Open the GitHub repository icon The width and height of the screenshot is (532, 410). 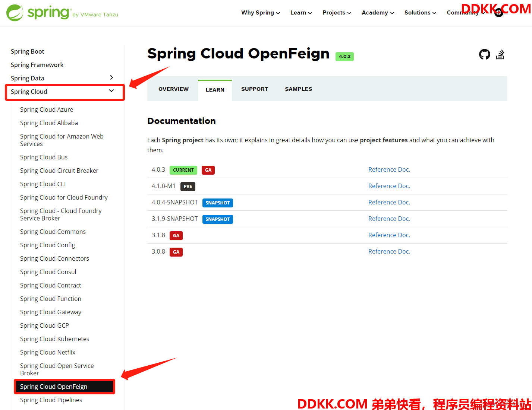(x=484, y=54)
